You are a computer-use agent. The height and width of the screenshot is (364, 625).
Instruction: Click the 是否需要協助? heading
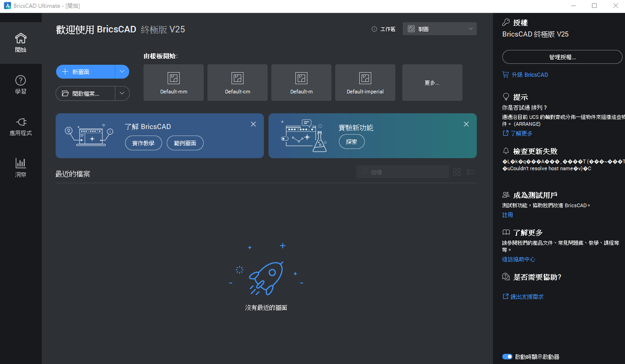tap(537, 277)
